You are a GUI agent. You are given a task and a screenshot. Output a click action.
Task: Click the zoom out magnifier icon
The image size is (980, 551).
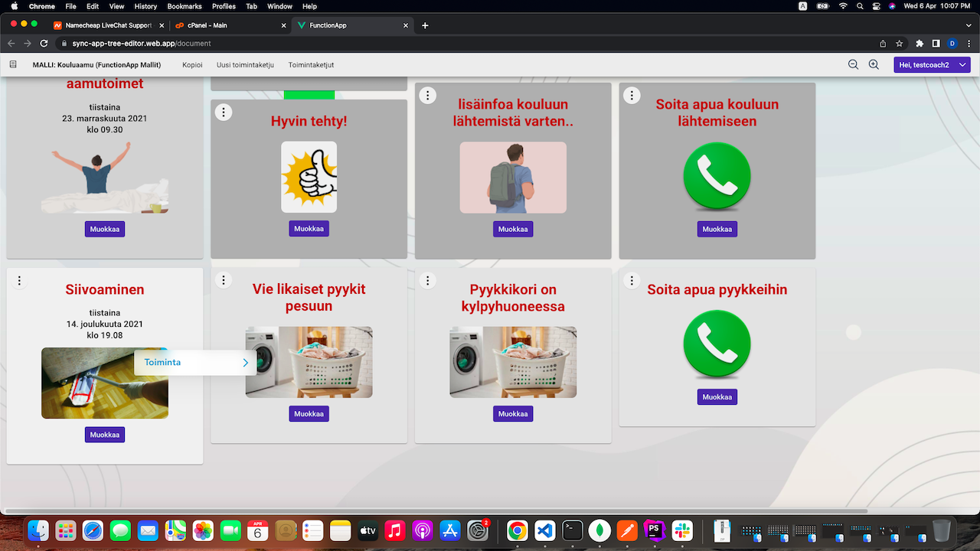pyautogui.click(x=853, y=65)
